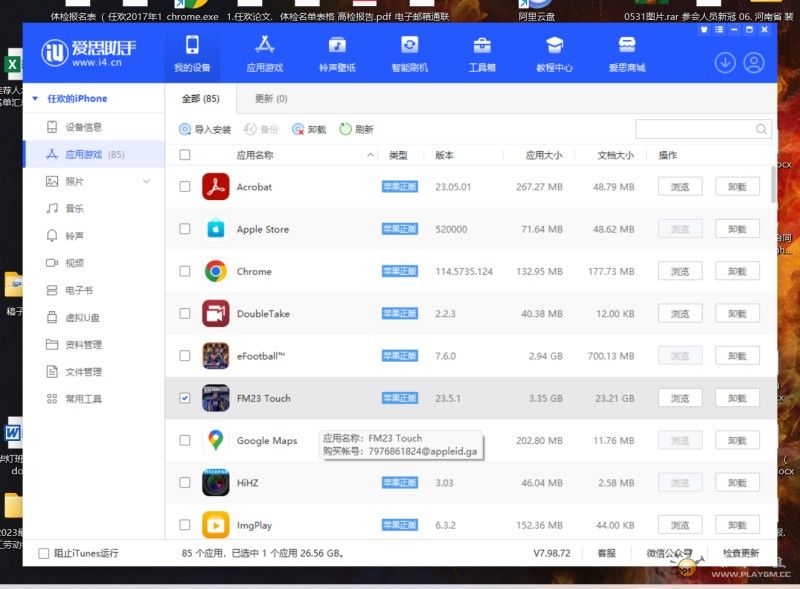Check the Acrobat row checkbox
Screen dimensions: 800x589
[185, 187]
